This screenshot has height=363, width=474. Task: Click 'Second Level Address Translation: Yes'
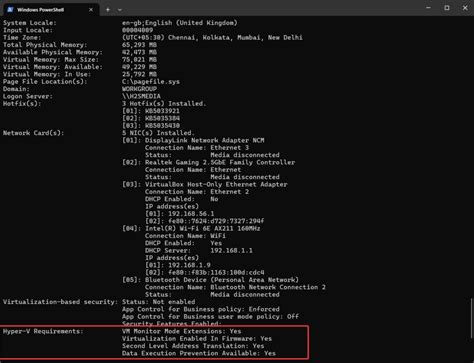193,345
